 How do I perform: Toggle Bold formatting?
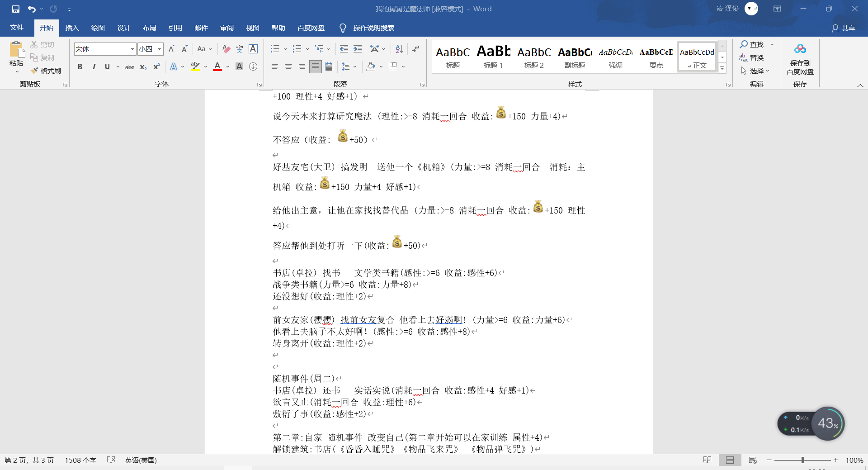[80, 67]
